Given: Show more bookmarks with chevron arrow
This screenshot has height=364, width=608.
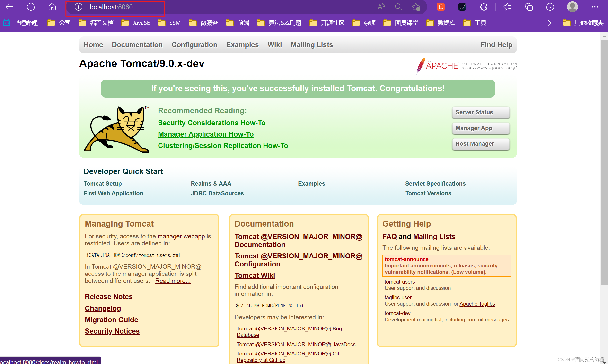Looking at the screenshot, I should click(549, 23).
